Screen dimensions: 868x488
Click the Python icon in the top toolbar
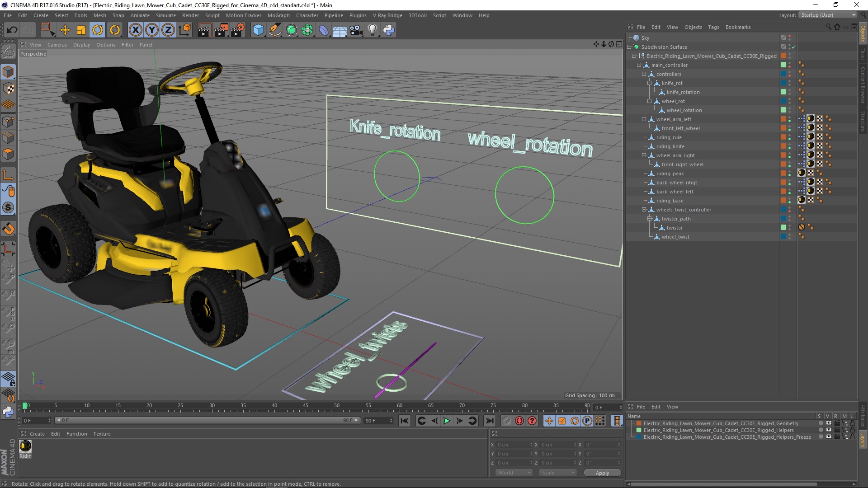(x=389, y=30)
